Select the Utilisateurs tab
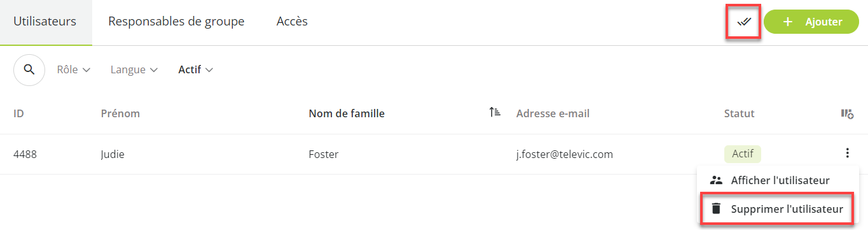Image resolution: width=868 pixels, height=230 pixels. tap(45, 22)
